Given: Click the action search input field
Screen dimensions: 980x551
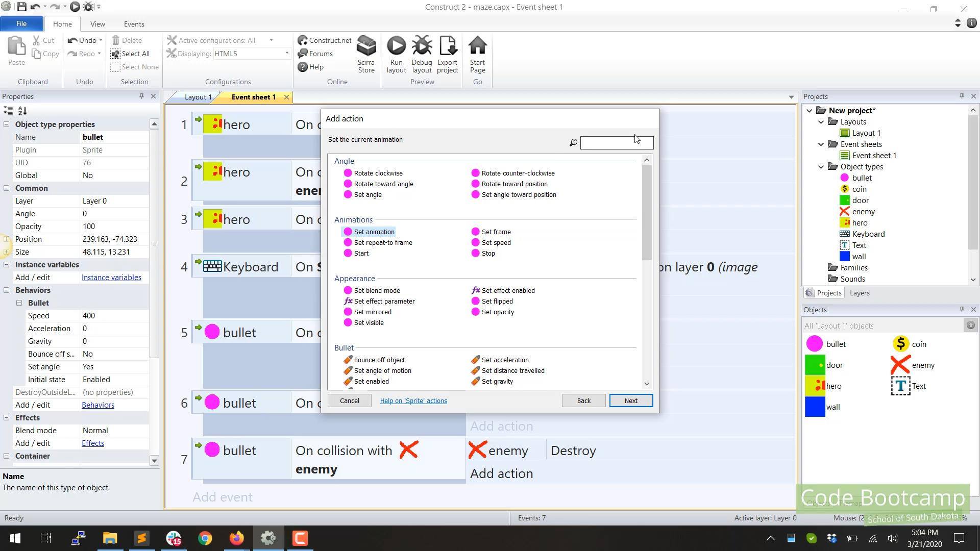Looking at the screenshot, I should pyautogui.click(x=617, y=142).
